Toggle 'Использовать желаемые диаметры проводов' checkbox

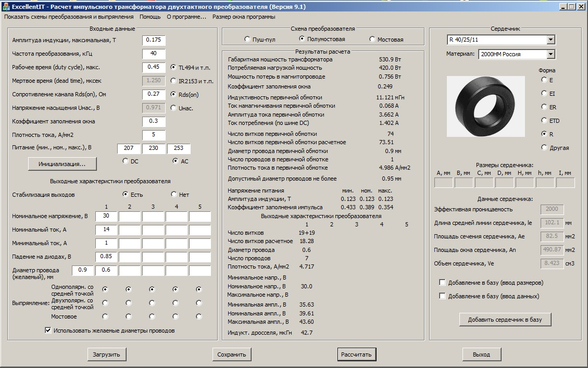[x=48, y=331]
